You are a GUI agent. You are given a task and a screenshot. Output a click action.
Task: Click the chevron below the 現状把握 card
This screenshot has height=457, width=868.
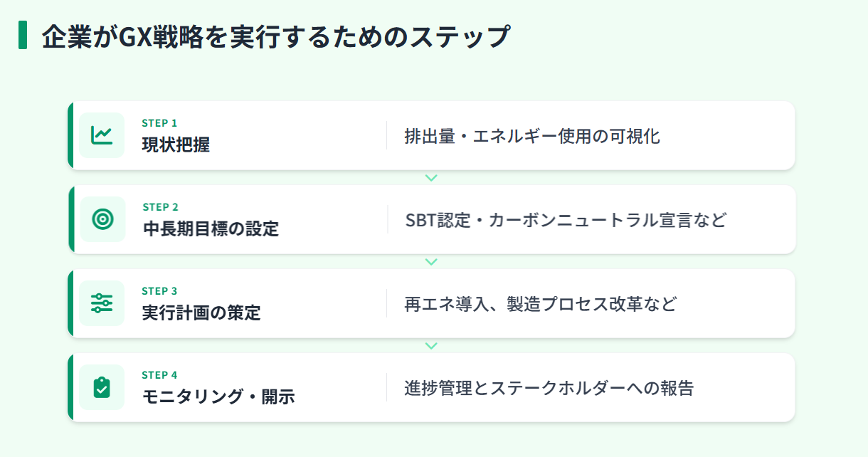pyautogui.click(x=430, y=178)
